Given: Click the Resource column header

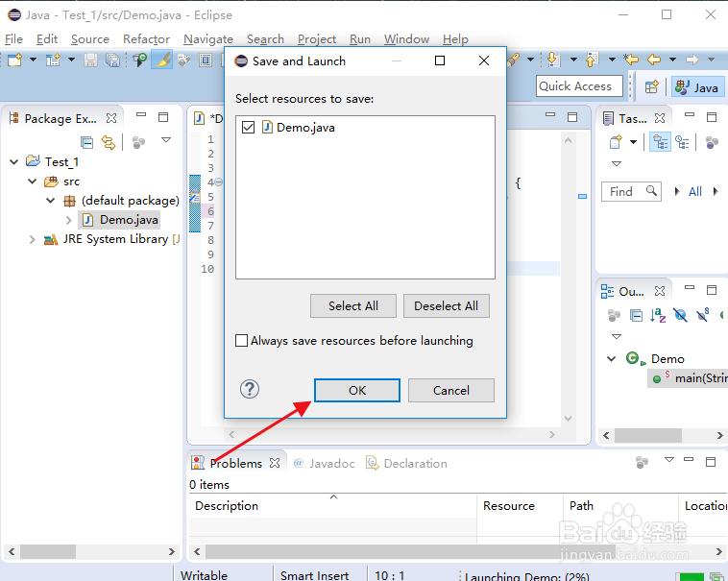Looking at the screenshot, I should pyautogui.click(x=520, y=505).
